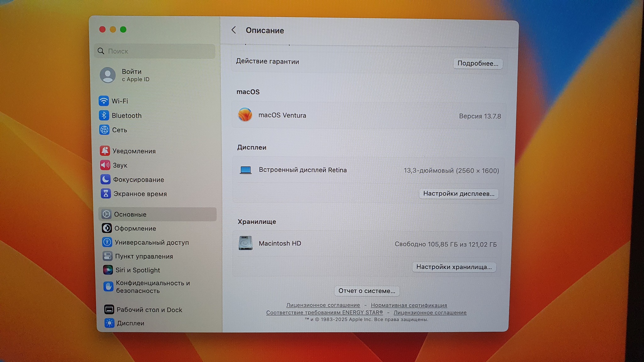
Task: Select Appearance in the sidebar
Action: (x=135, y=228)
